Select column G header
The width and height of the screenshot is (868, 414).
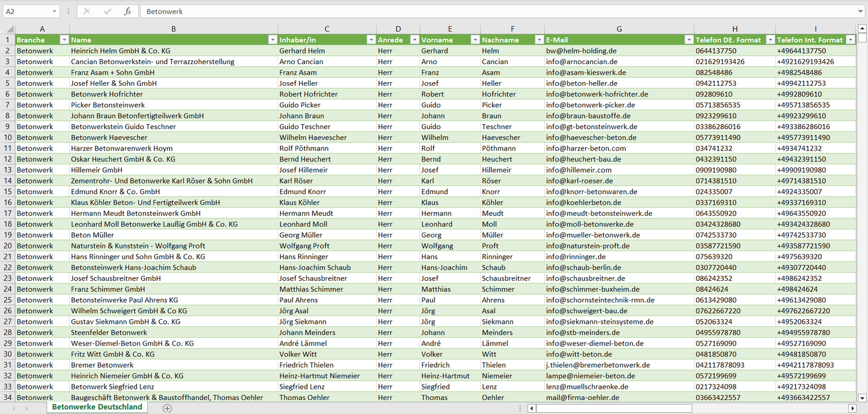point(619,29)
